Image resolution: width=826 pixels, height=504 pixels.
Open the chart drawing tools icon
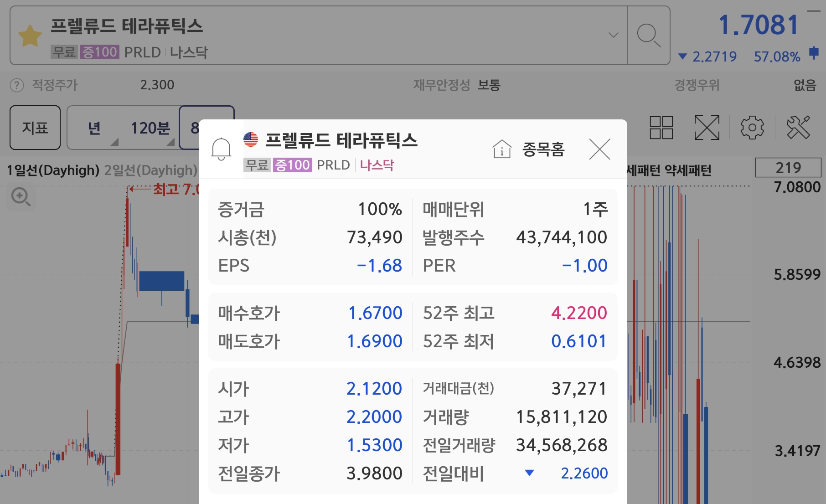click(x=798, y=127)
